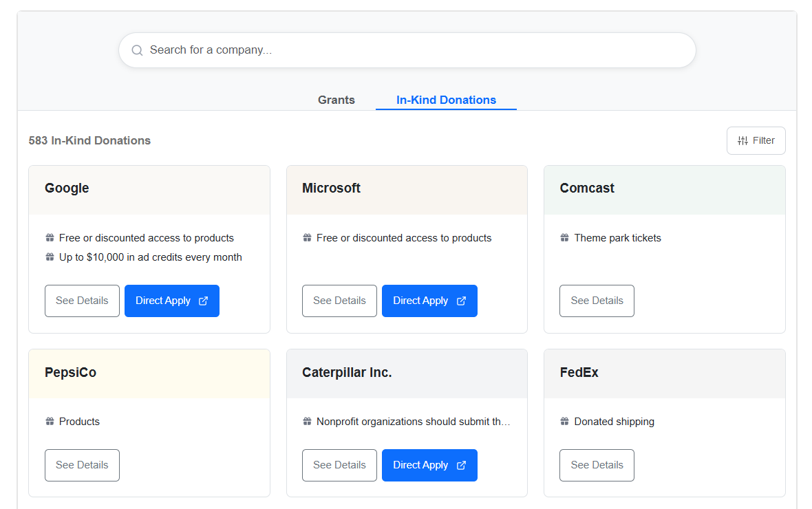812x509 pixels.
Task: Click gift icon beside PepsiCo's Products perk
Action: (x=49, y=421)
